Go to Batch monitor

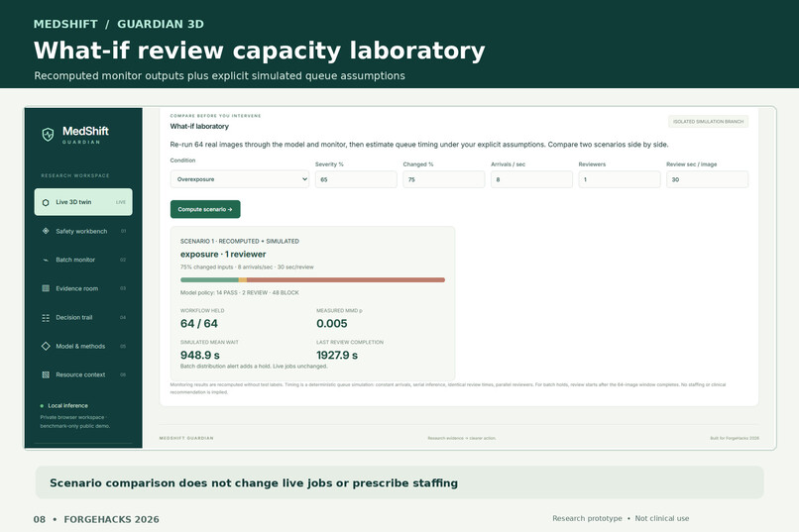tap(83, 260)
